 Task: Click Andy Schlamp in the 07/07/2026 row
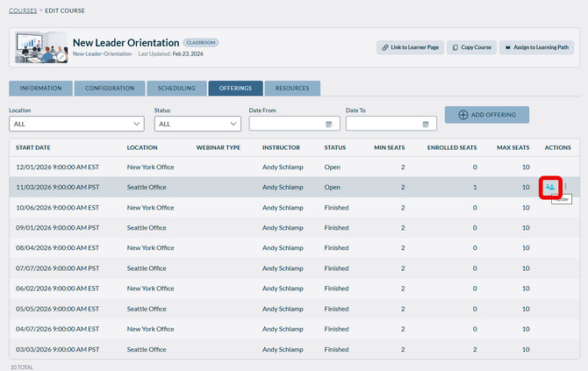283,268
